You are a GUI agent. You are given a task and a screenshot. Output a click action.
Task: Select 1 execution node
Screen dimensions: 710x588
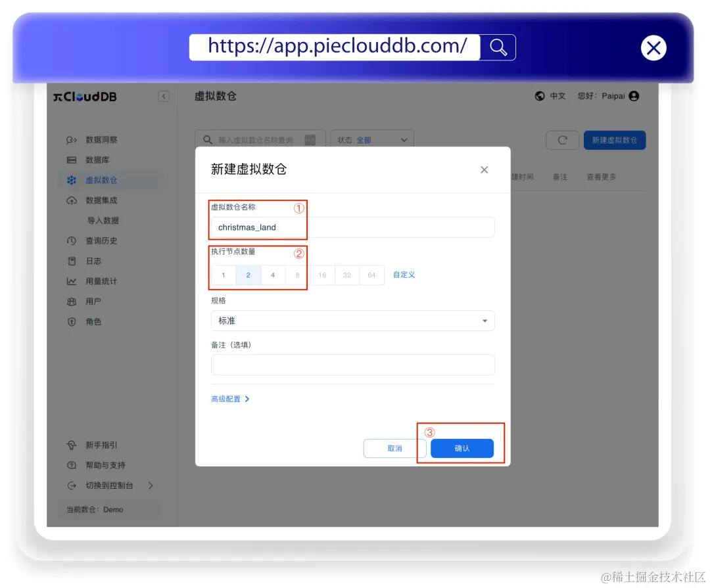pyautogui.click(x=224, y=275)
